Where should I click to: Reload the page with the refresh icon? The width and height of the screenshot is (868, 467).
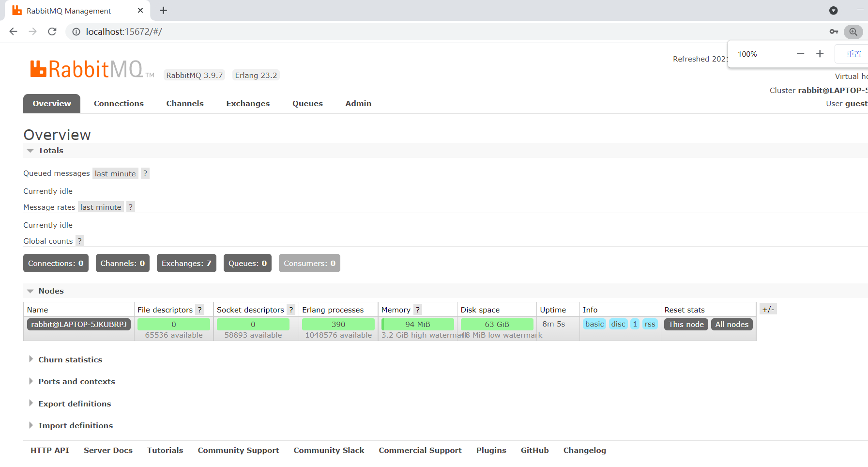52,31
